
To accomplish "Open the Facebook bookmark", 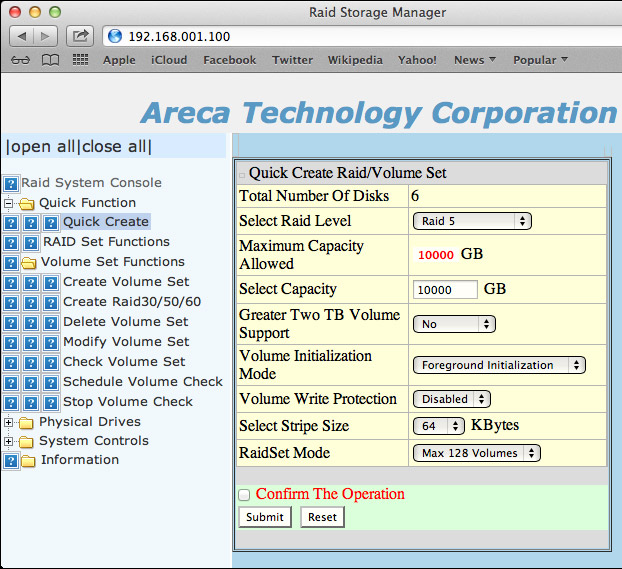I will [x=230, y=60].
